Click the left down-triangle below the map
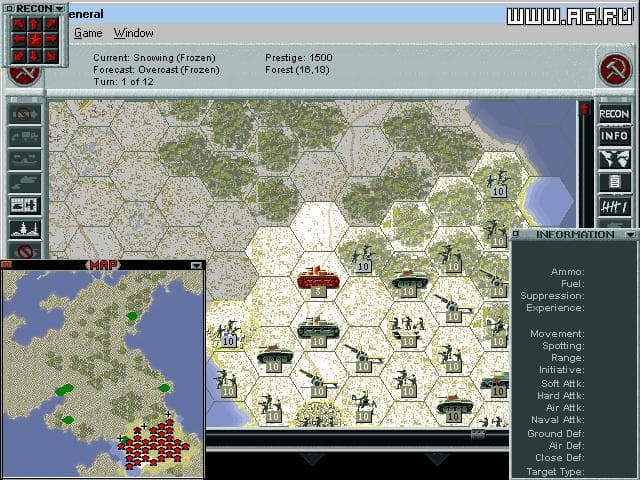 point(313,459)
